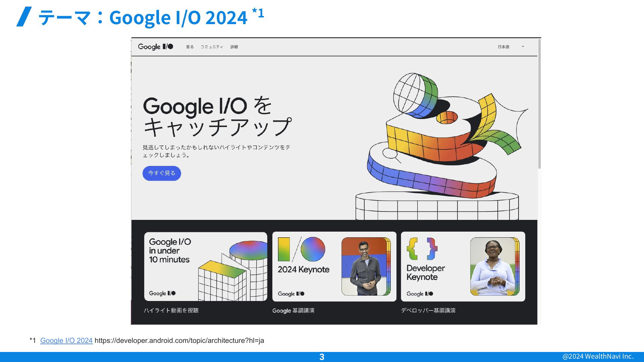The height and width of the screenshot is (362, 644).
Task: Click the webpage vertical scrollbar thumb
Action: tap(539, 104)
